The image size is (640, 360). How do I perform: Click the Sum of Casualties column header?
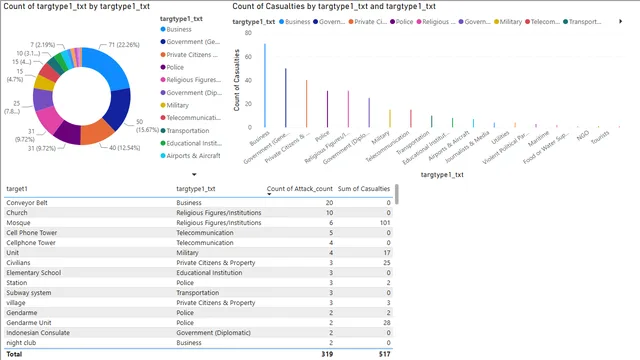point(364,189)
